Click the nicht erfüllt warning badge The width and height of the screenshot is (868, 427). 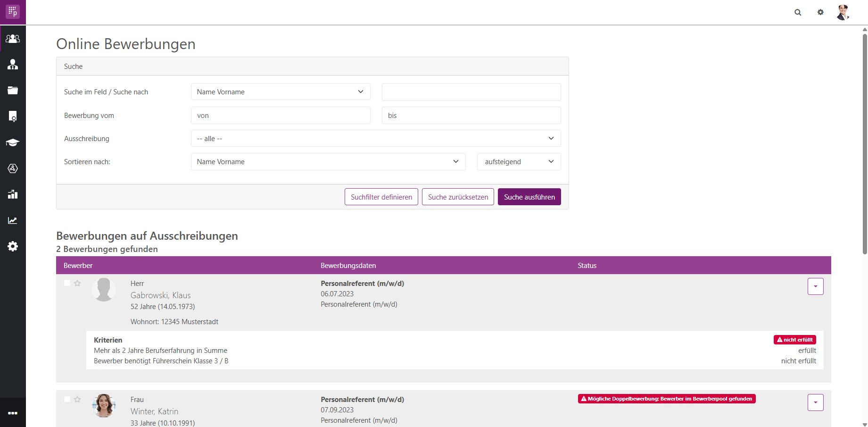click(794, 340)
